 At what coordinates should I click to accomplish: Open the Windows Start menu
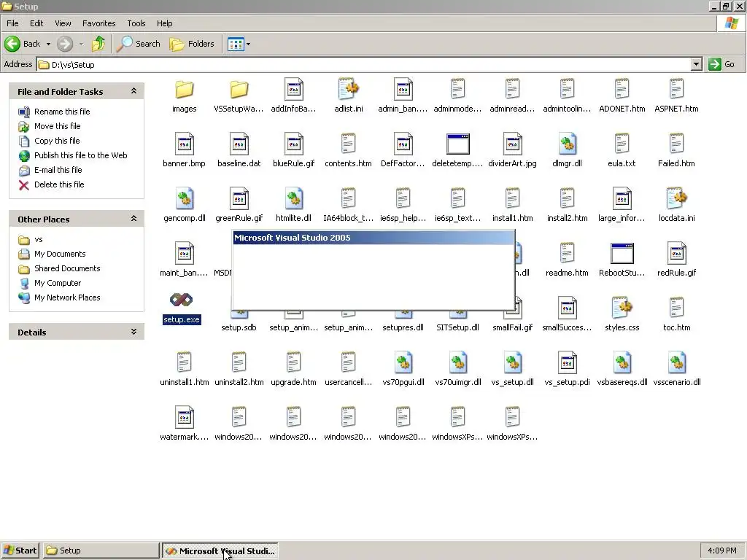point(20,551)
